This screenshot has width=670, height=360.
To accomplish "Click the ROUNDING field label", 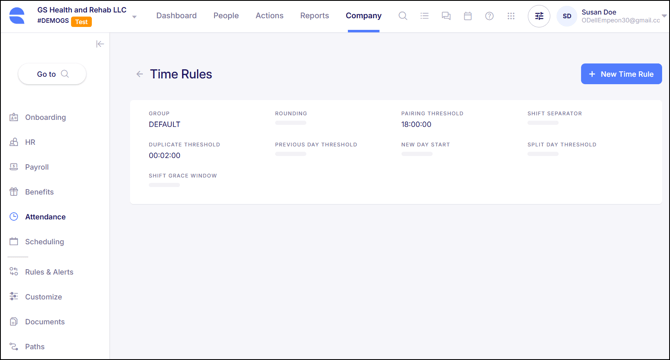I will tap(291, 113).
